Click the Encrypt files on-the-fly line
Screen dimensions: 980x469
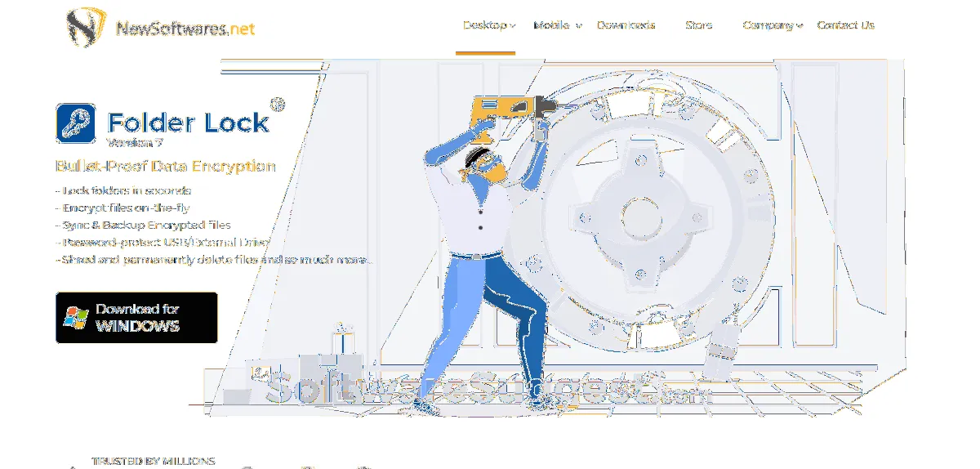click(x=122, y=208)
